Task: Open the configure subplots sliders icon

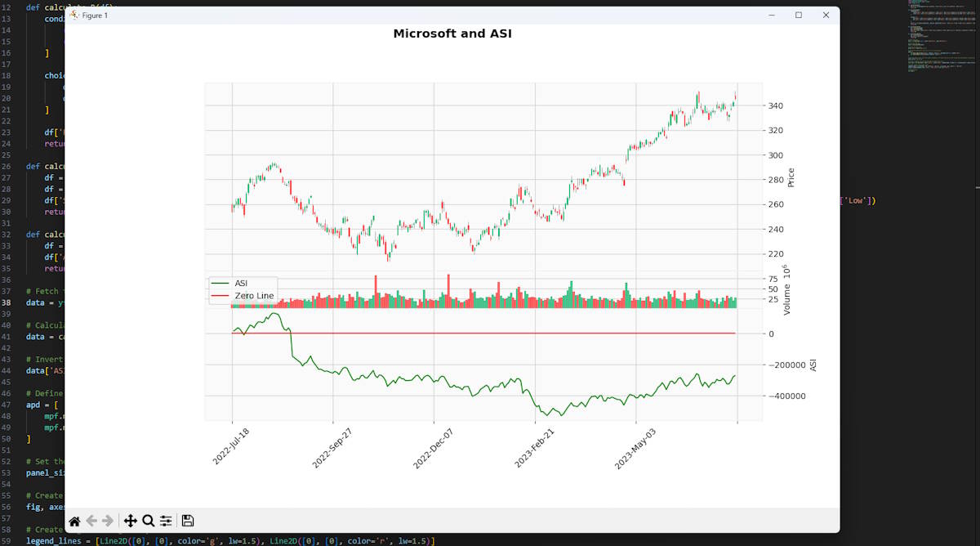Action: pyautogui.click(x=166, y=521)
